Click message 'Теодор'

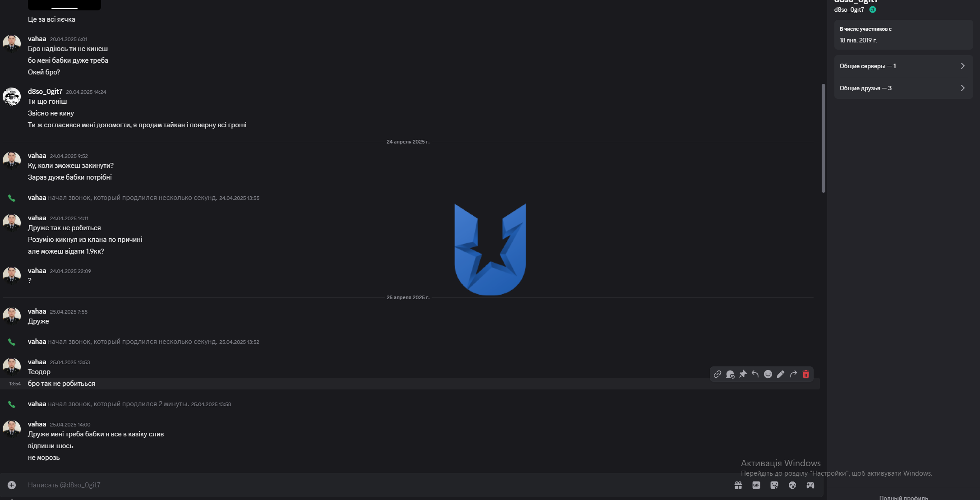(39, 372)
